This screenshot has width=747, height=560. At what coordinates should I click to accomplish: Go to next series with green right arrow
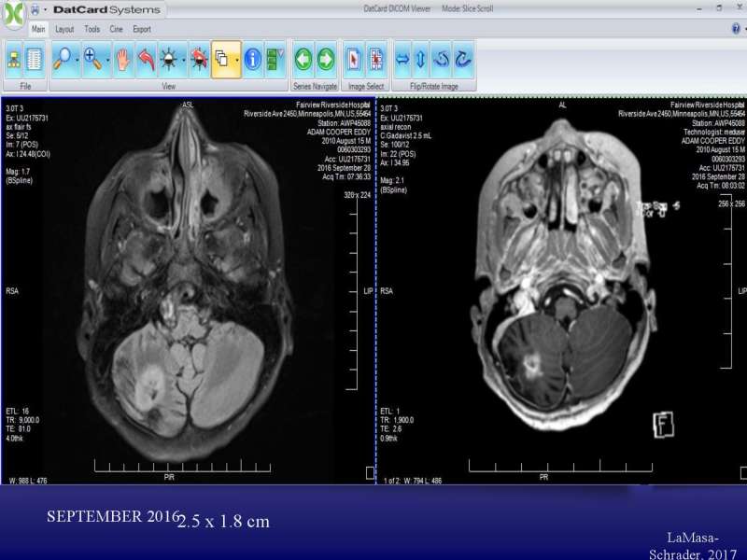326,60
